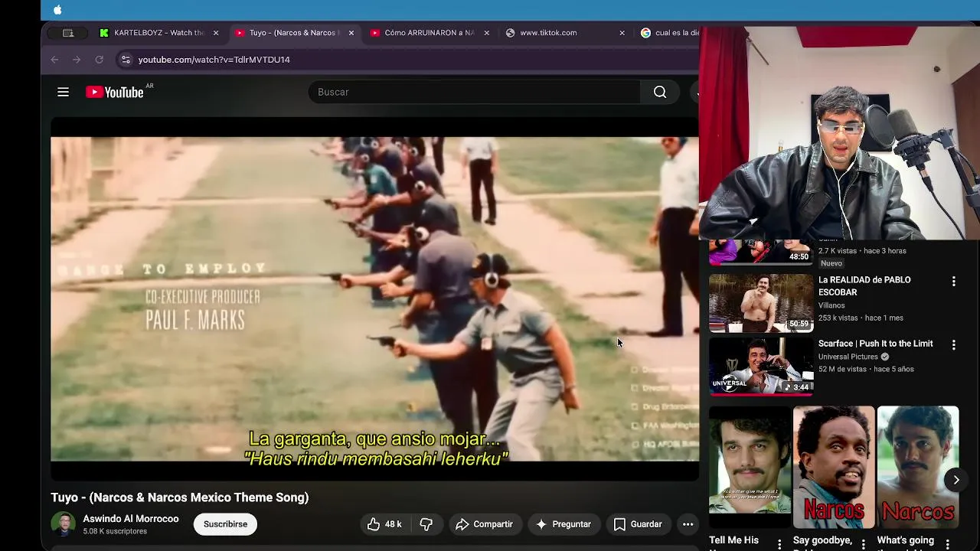The height and width of the screenshot is (551, 980).
Task: Click the video player to pause
Action: 374,299
